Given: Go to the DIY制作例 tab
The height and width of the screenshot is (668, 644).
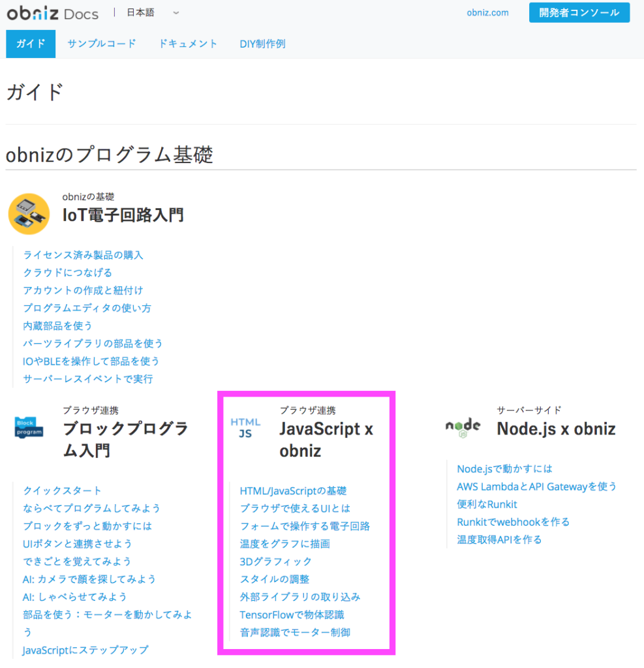Looking at the screenshot, I should click(x=262, y=44).
